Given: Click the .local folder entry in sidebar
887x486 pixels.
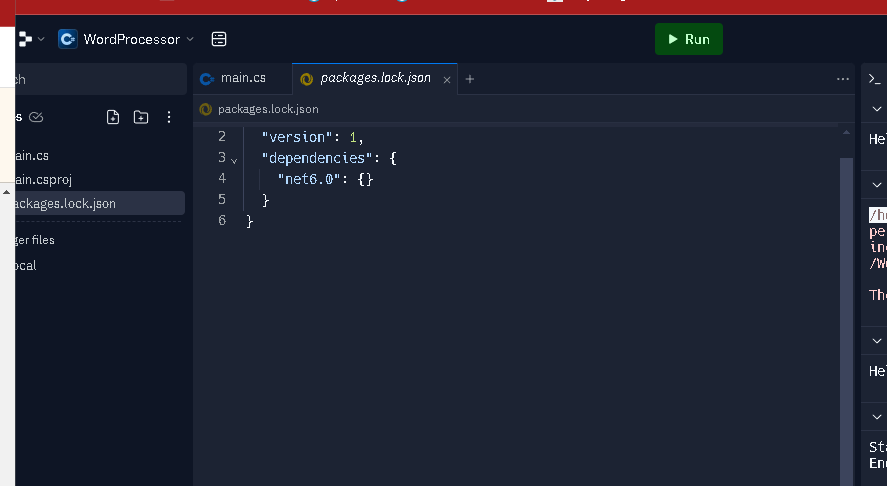Looking at the screenshot, I should point(25,265).
